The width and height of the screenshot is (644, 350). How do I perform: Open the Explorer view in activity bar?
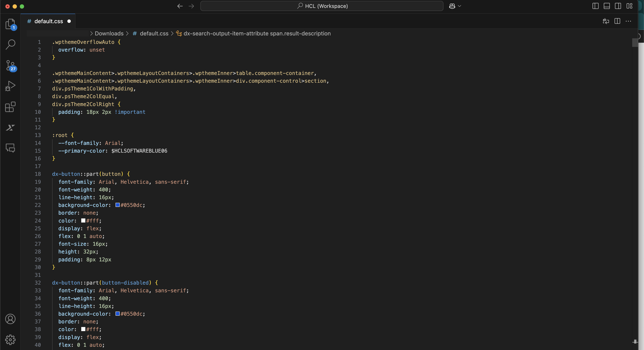tap(10, 24)
